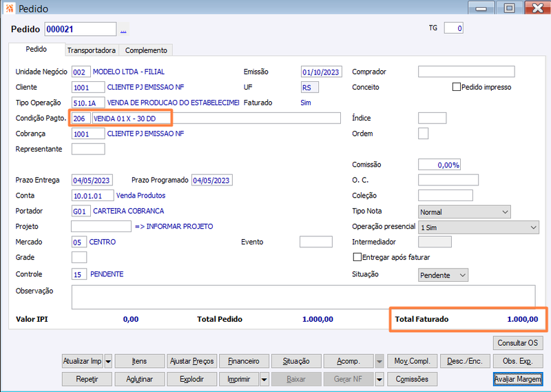Click the Prazo Programado date field

click(x=212, y=180)
